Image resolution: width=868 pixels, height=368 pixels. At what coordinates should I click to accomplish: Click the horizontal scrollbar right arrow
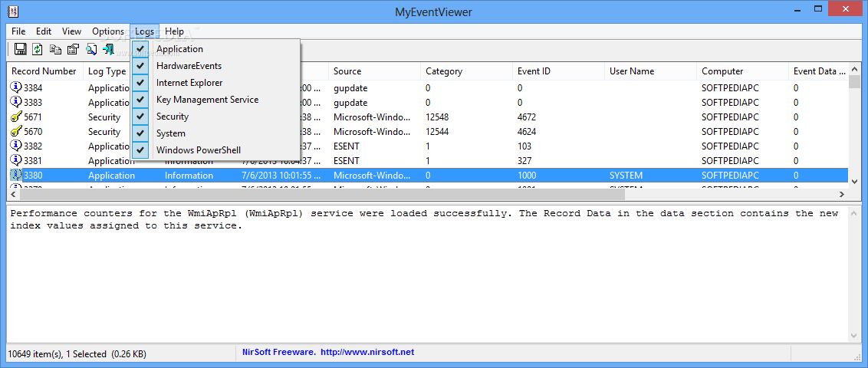(x=842, y=194)
